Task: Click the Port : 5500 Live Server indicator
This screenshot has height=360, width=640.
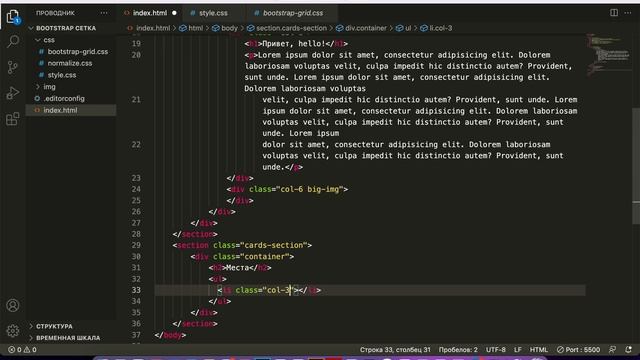Action: tap(578, 350)
